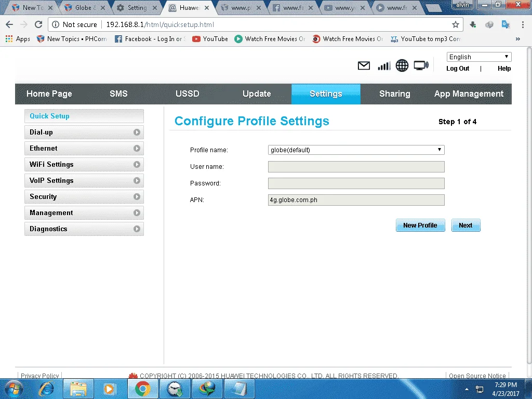The width and height of the screenshot is (532, 399).
Task: Expand the Diagnostics menu section
Action: 84,229
